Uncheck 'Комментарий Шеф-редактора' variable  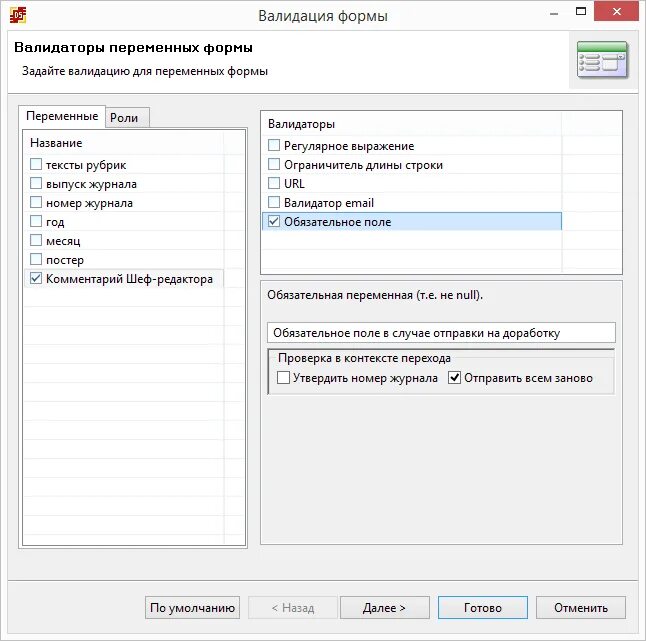click(36, 278)
